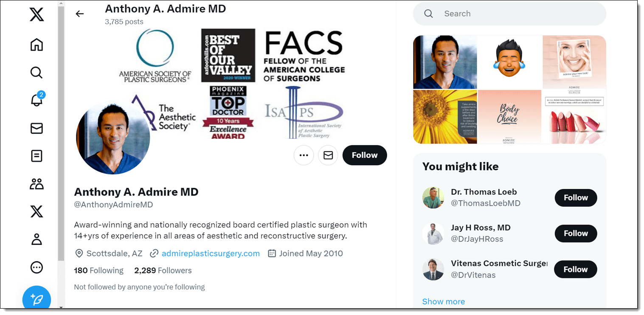Image resolution: width=644 pixels, height=315 pixels.
Task: Open the compose post button
Action: tap(37, 298)
